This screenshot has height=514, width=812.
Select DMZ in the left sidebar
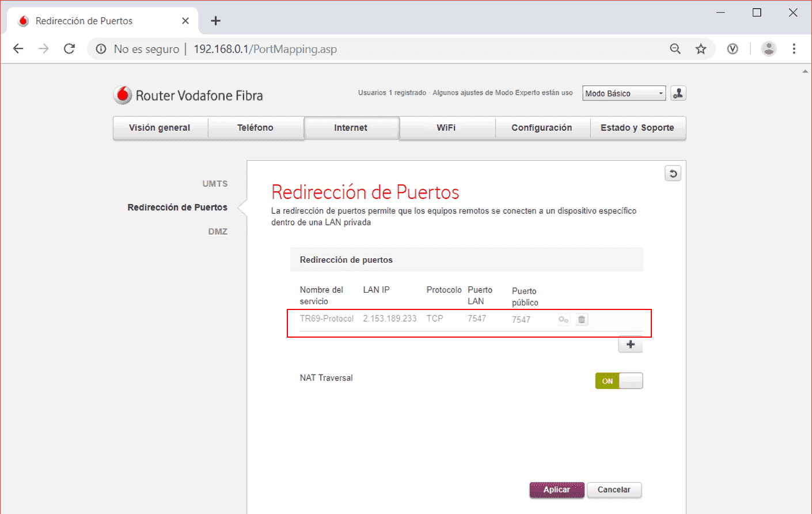tap(218, 232)
